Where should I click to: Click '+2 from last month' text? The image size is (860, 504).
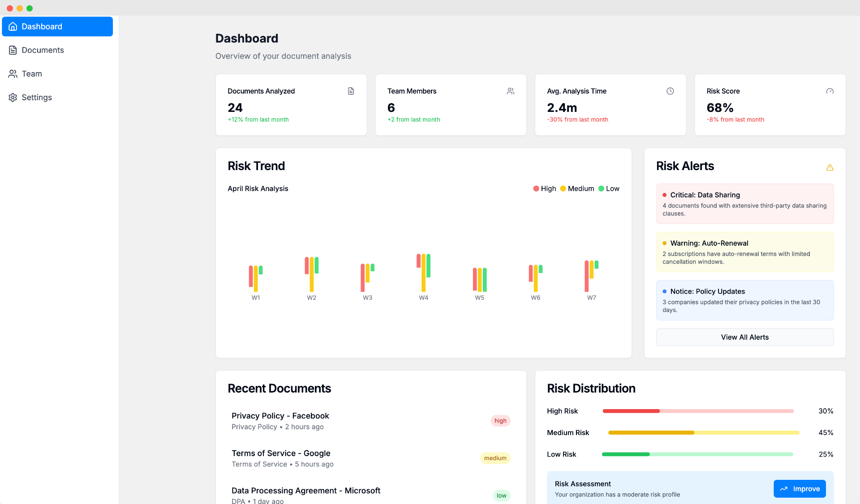coord(414,120)
